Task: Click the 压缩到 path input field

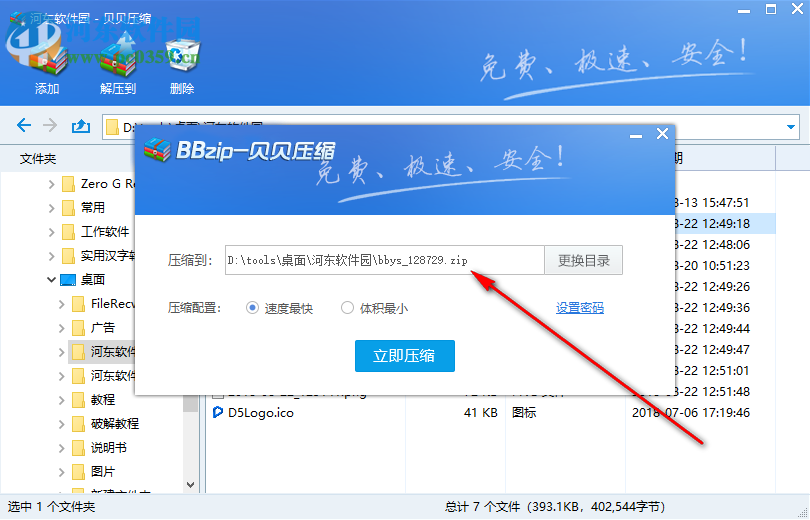Action: coord(385,260)
